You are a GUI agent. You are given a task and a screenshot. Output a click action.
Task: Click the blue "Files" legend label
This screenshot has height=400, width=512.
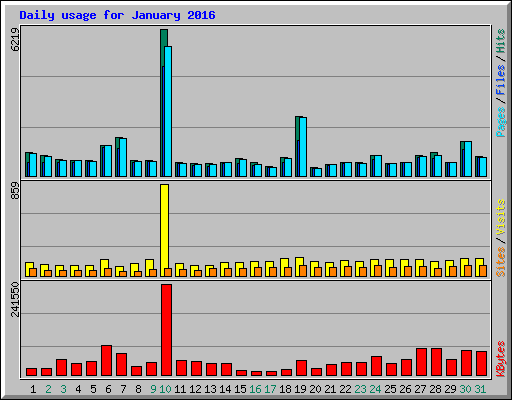tap(501, 80)
